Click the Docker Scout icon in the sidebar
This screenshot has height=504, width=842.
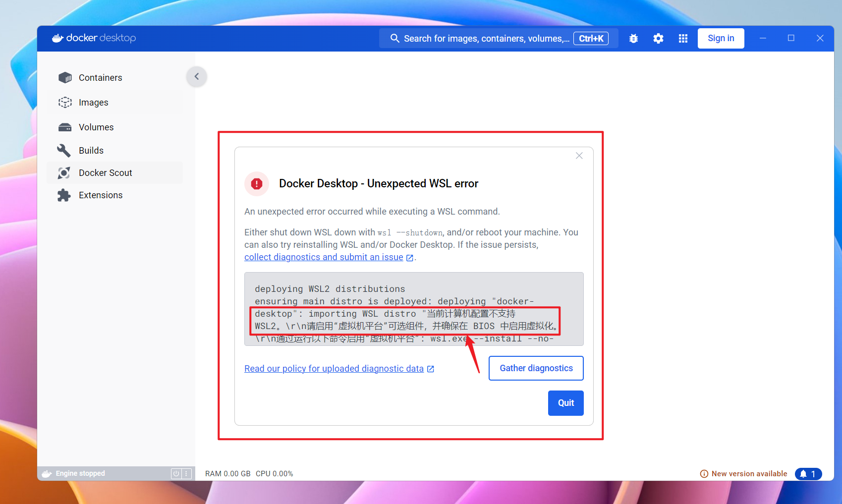tap(64, 172)
